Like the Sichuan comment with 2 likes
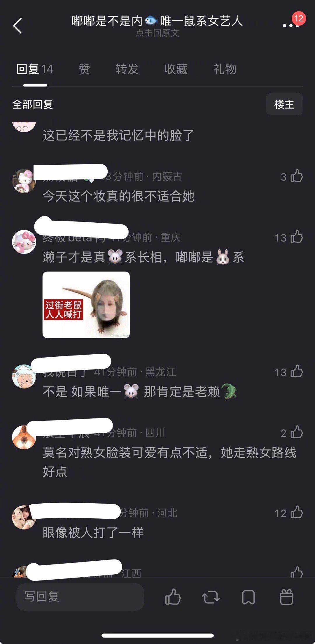Screen dimensions: 315x644 pos(297,432)
